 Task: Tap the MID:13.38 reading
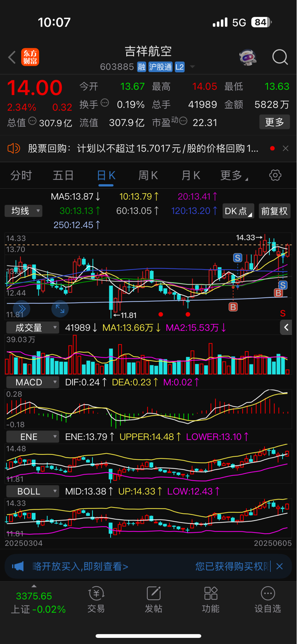89,491
